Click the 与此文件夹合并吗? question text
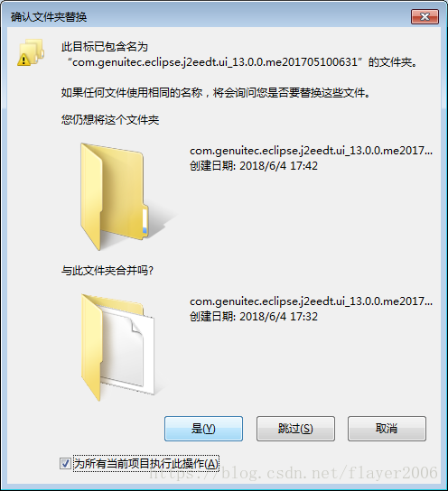Image resolution: width=448 pixels, height=491 pixels. pos(107,271)
